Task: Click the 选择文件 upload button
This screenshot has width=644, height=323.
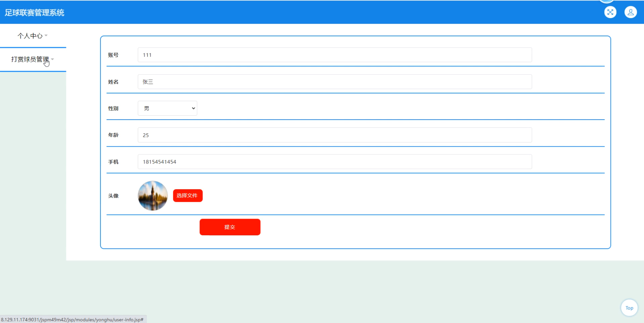Action: [x=187, y=195]
